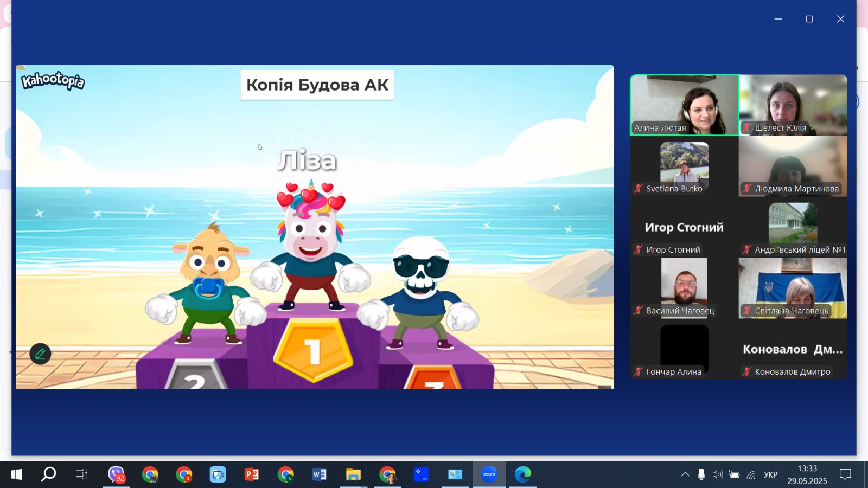This screenshot has height=488, width=868.
Task: Select Алина Лютая's active speaker video tile
Action: (684, 105)
